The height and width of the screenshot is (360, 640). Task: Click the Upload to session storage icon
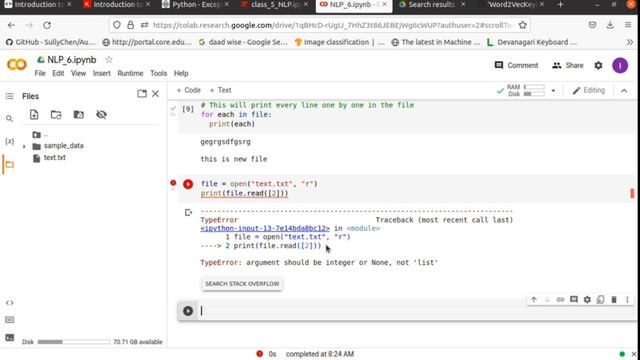(x=34, y=115)
